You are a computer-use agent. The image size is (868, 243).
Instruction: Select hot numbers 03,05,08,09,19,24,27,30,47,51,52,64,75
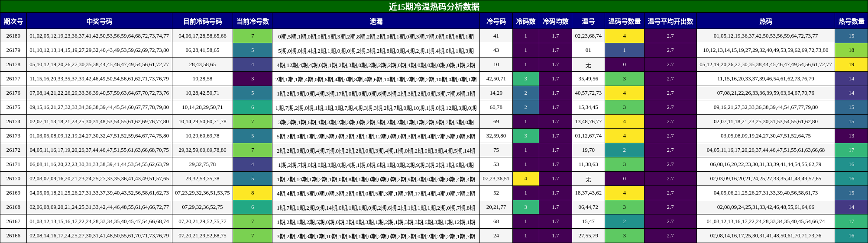click(766, 136)
